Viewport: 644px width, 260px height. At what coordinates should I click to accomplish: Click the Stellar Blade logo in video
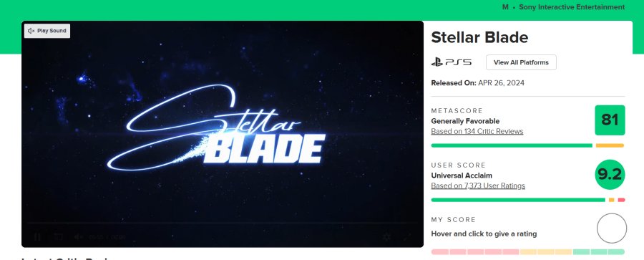[216, 127]
